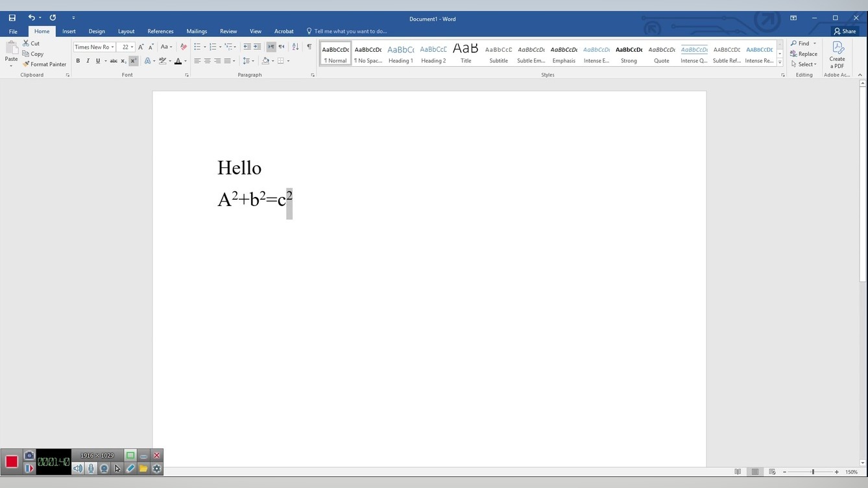Increase the paragraph indent
Image resolution: width=868 pixels, height=488 pixels.
(258, 47)
